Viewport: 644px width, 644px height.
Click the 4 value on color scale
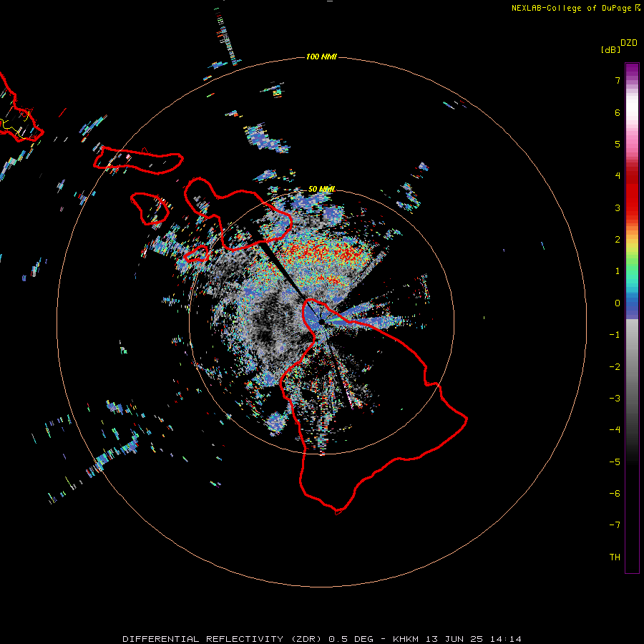[x=618, y=176]
